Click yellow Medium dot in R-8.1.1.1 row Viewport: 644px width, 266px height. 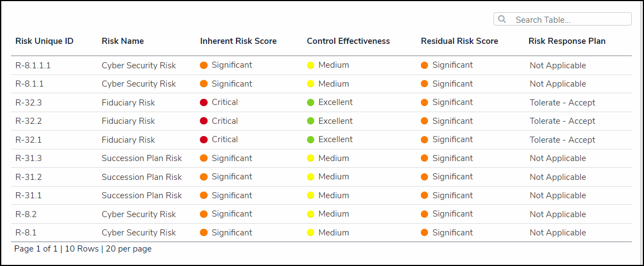click(x=311, y=65)
